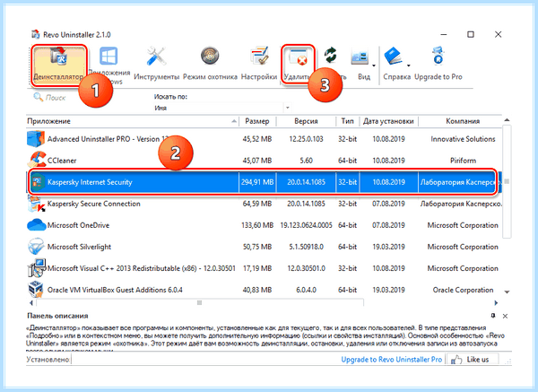Sort by Приложение column header
This screenshot has width=538, height=392.
tap(132, 121)
